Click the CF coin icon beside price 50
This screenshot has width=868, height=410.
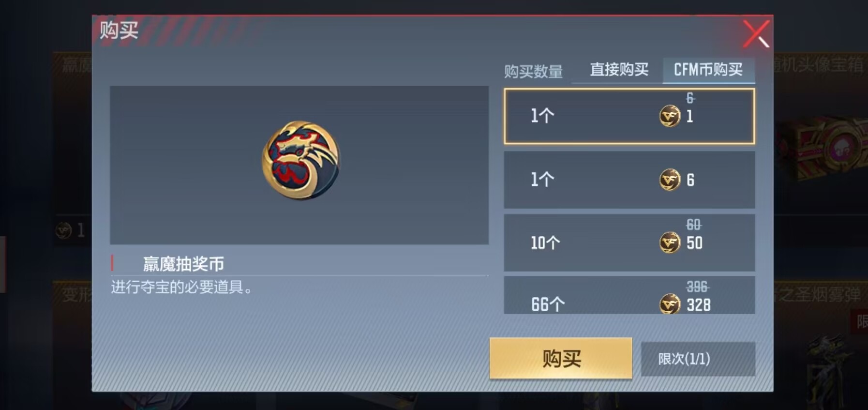pyautogui.click(x=670, y=243)
